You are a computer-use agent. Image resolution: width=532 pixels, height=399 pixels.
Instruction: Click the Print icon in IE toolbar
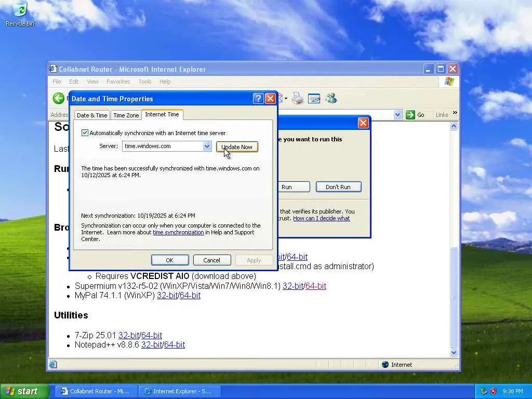298,98
